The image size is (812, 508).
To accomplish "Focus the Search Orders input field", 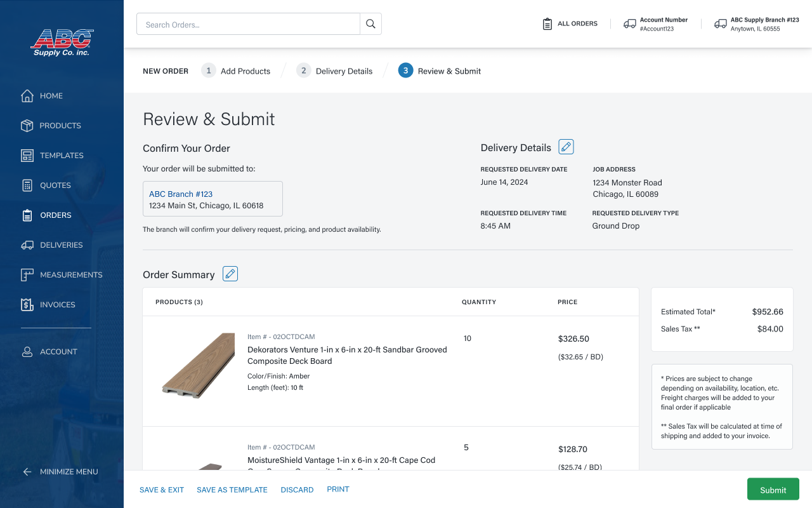I will [x=248, y=24].
